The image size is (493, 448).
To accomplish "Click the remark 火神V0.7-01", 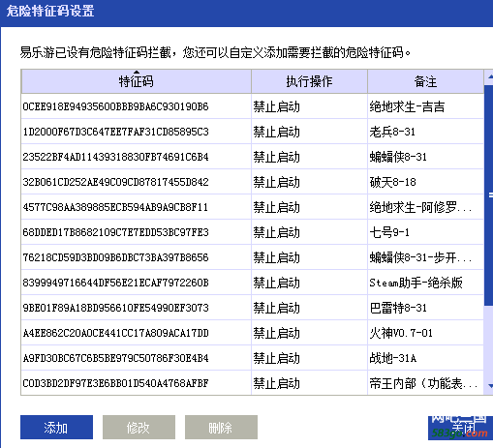I will (401, 333).
